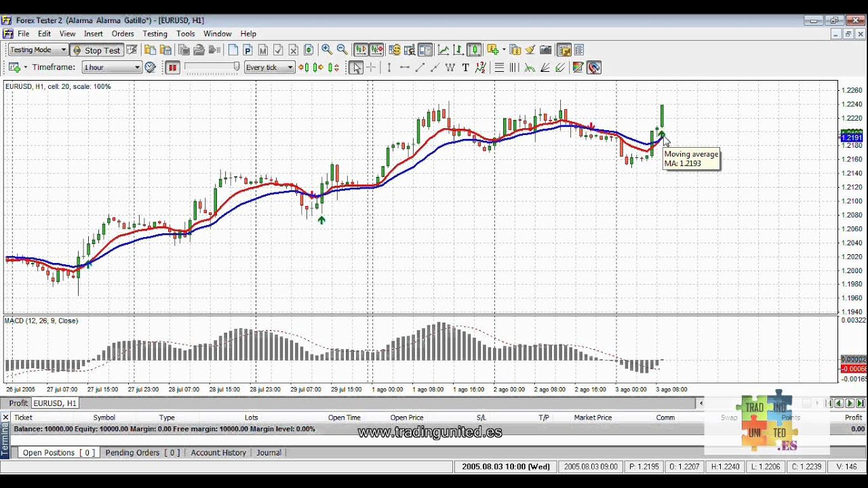The height and width of the screenshot is (488, 868).
Task: Open the Window menu
Action: [x=218, y=33]
